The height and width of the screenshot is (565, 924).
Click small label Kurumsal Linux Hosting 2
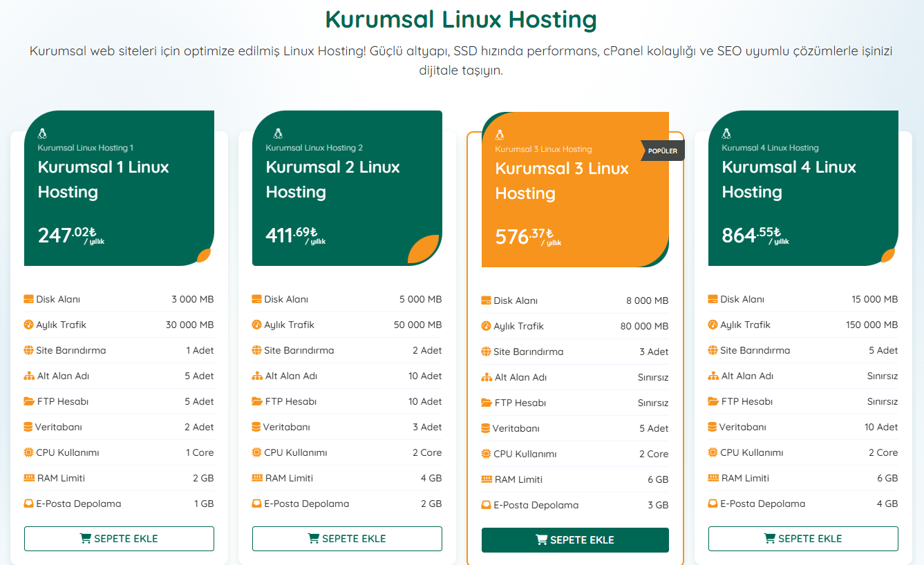point(314,148)
